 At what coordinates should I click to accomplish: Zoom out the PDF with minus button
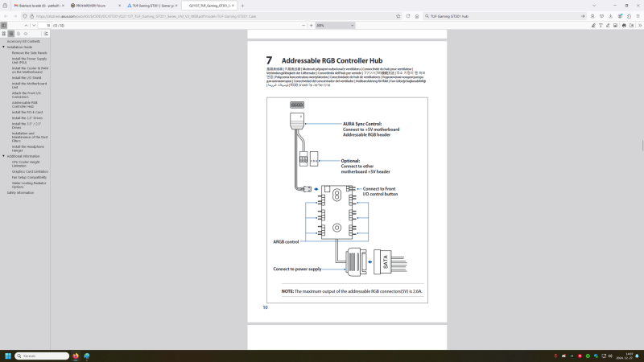[303, 26]
